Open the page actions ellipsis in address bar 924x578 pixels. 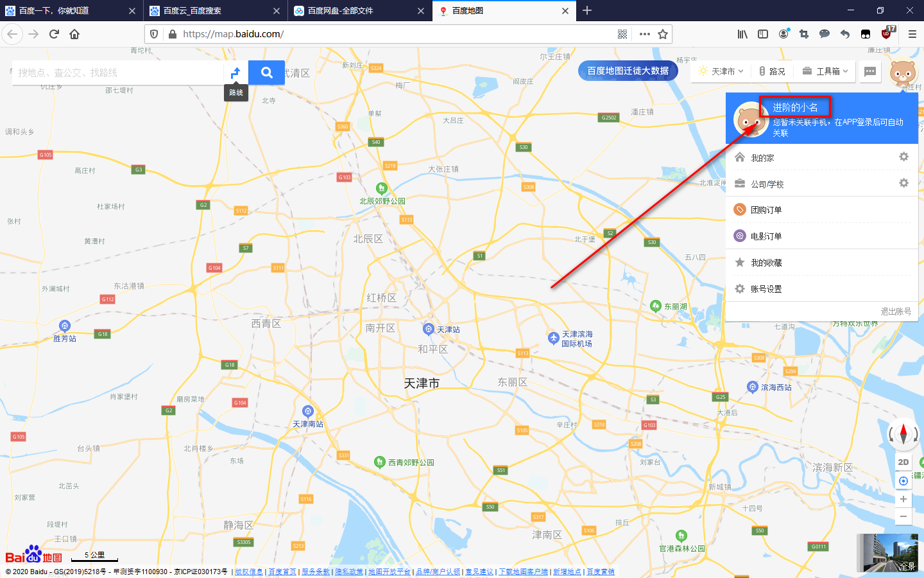click(644, 34)
